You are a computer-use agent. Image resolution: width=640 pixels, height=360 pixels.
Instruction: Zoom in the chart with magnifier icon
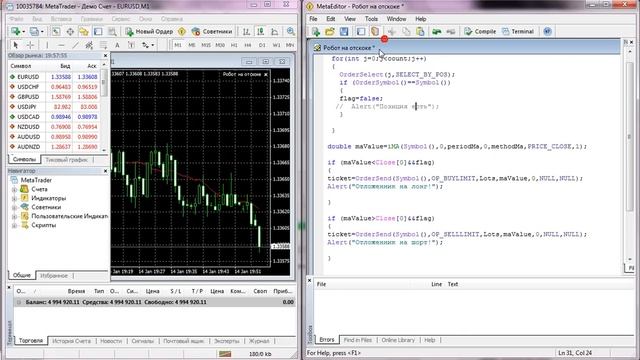[291, 31]
